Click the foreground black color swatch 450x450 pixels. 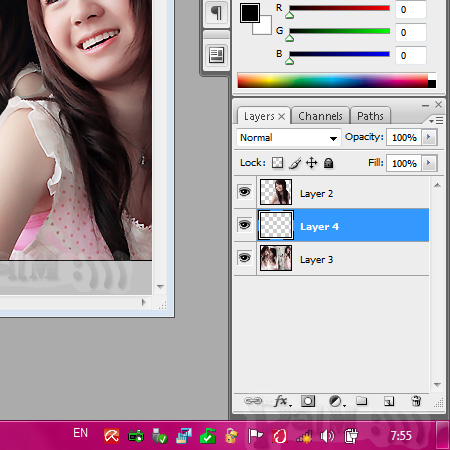(x=250, y=13)
